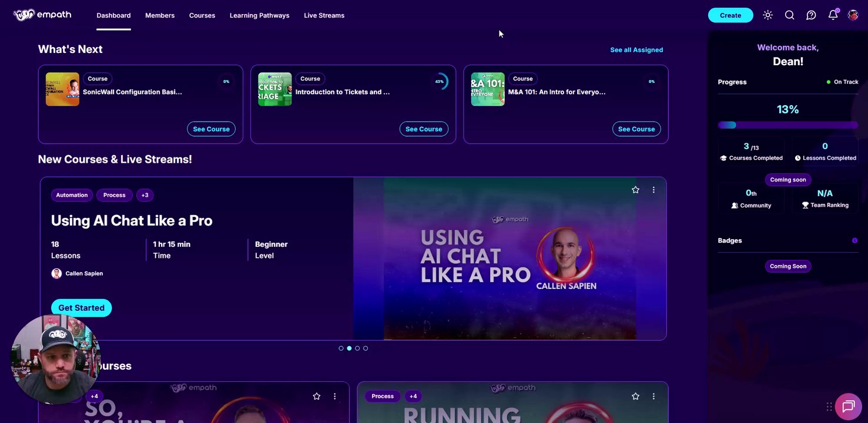Click the 43% progress ring on Tickets course
The height and width of the screenshot is (423, 868).
[x=440, y=82]
